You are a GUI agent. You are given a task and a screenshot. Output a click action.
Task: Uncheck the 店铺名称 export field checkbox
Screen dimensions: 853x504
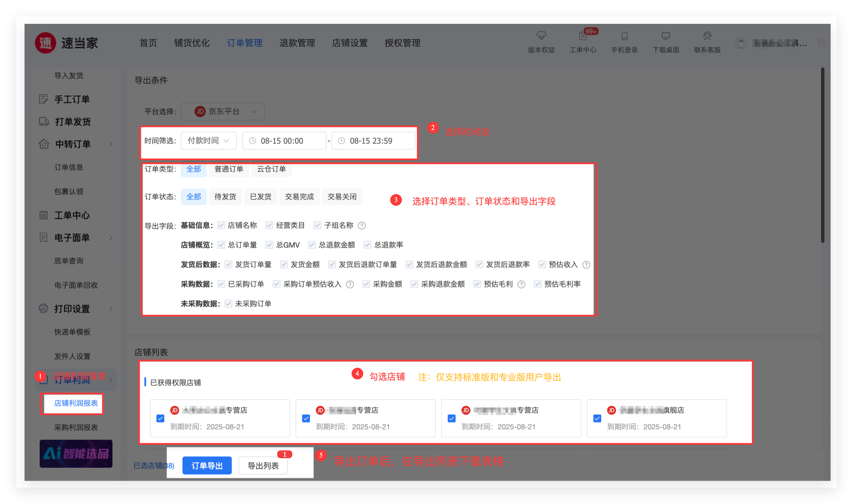[221, 225]
